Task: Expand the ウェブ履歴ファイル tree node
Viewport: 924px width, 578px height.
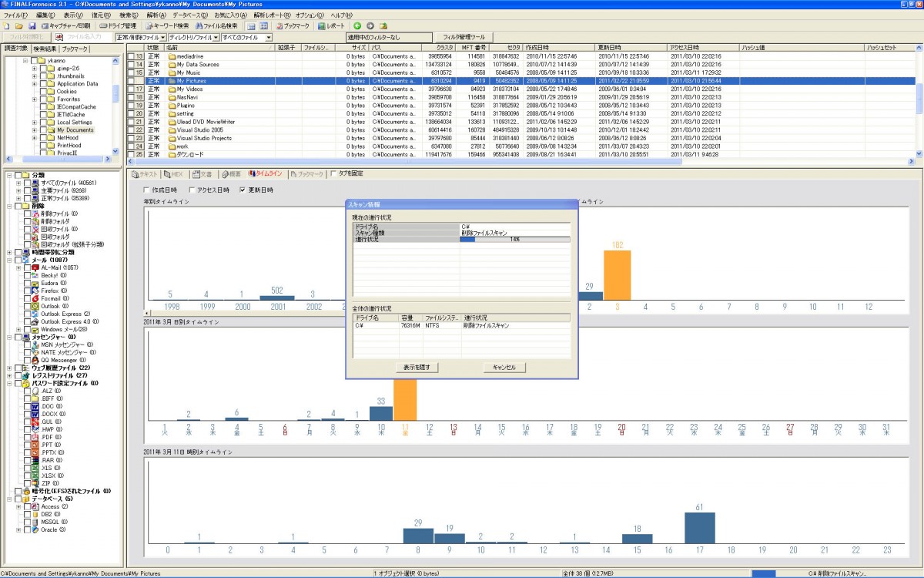Action: point(9,368)
